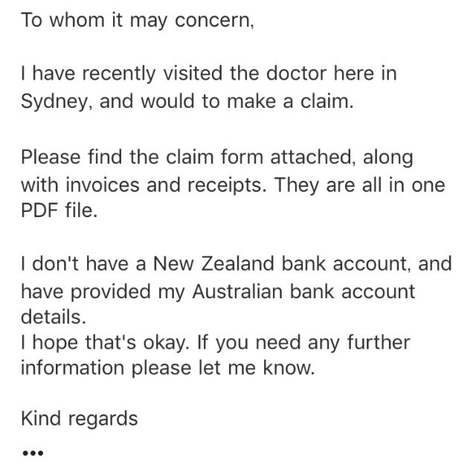Click the 'PDF file' text
This screenshot has width=476, height=476.
(x=59, y=210)
